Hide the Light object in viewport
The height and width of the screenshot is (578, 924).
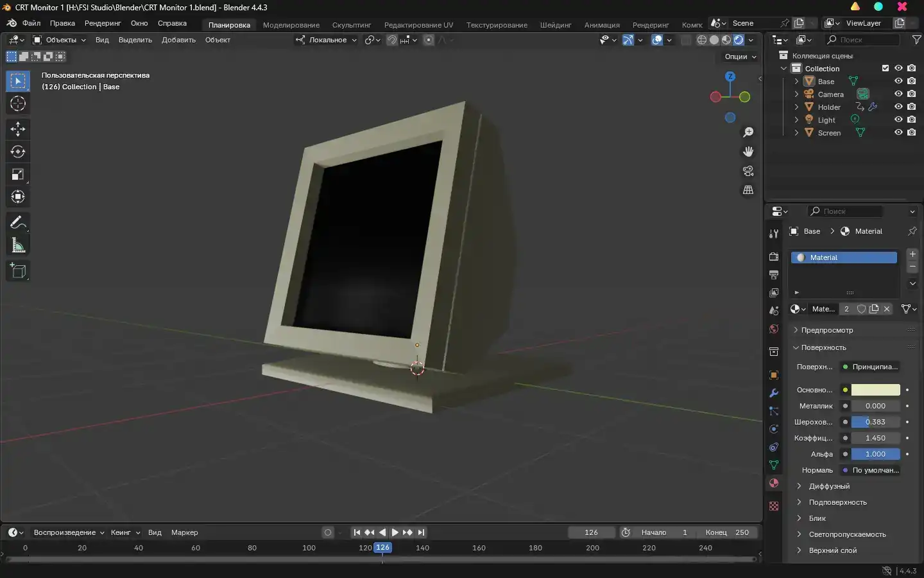[x=898, y=119]
